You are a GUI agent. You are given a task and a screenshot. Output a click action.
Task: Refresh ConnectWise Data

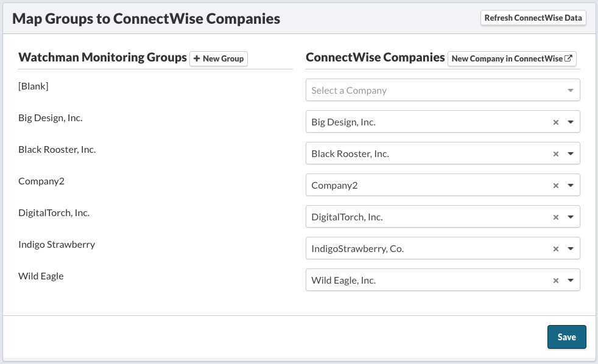(x=533, y=18)
